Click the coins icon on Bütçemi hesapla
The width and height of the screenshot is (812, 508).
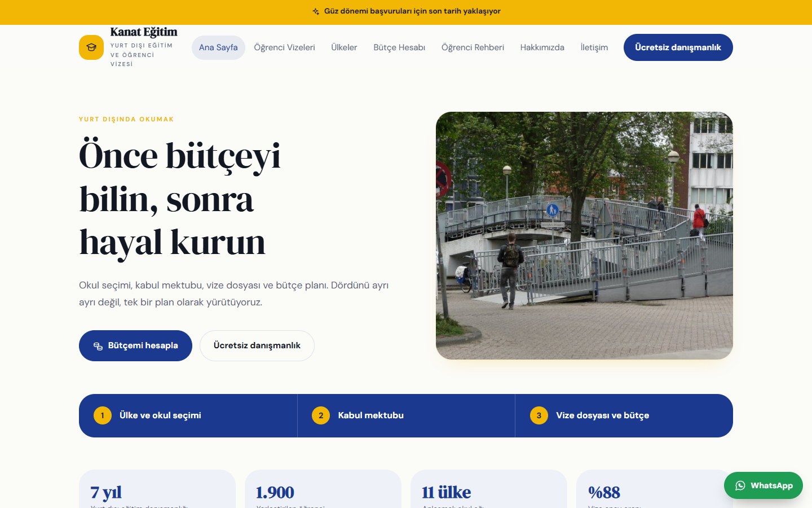(x=98, y=346)
